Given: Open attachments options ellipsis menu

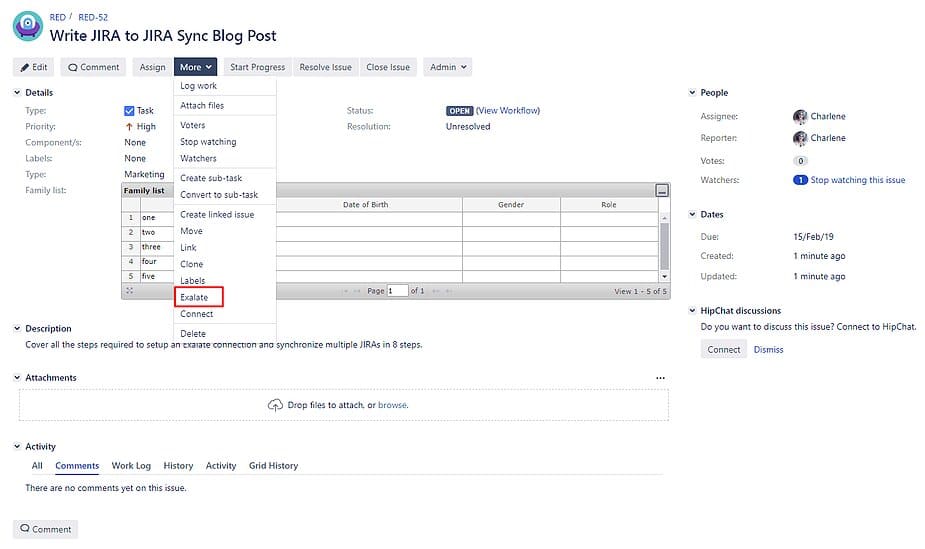Looking at the screenshot, I should point(661,378).
